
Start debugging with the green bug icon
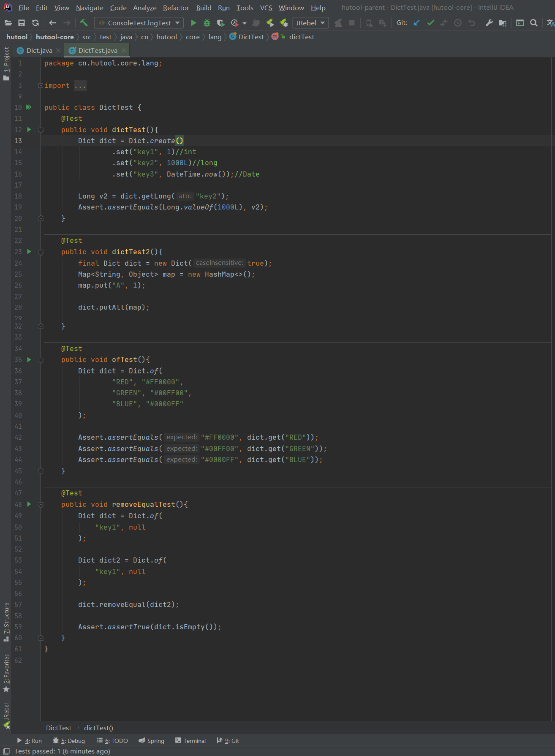pyautogui.click(x=207, y=23)
